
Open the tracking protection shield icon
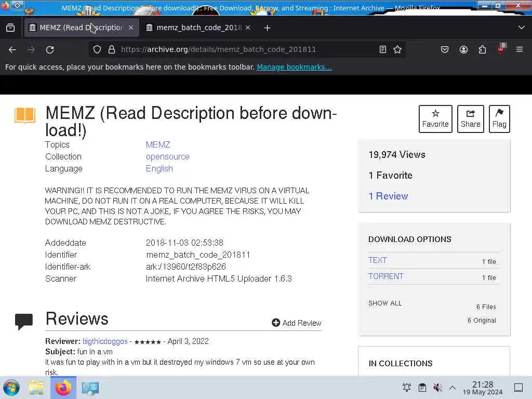(x=97, y=49)
